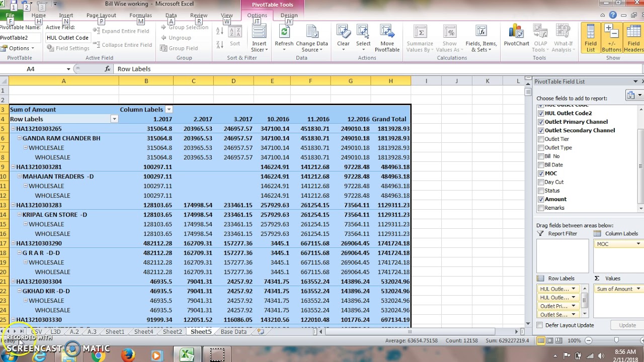
Task: Open the Column Labels filter dropdown
Action: [169, 110]
